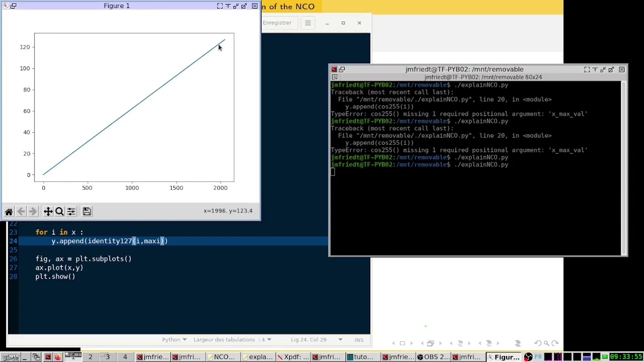Save the figure with floppy icon
The height and width of the screenshot is (362, 644).
point(87,212)
